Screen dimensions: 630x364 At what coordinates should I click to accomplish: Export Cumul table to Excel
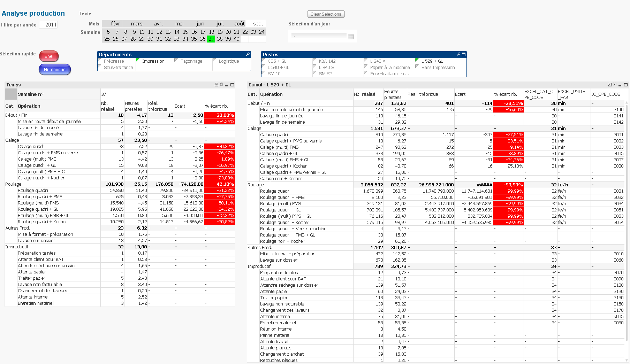[615, 85]
